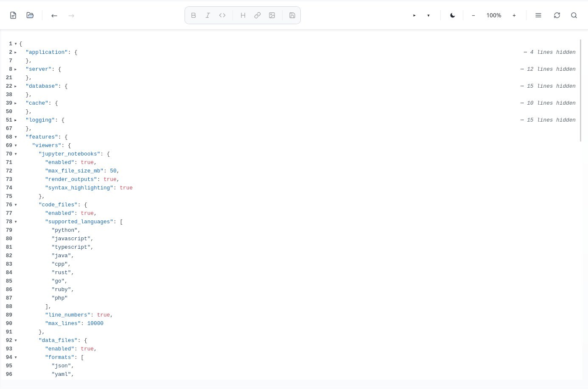Click the 10000 value for max_lines
588x389 pixels.
[95, 323]
